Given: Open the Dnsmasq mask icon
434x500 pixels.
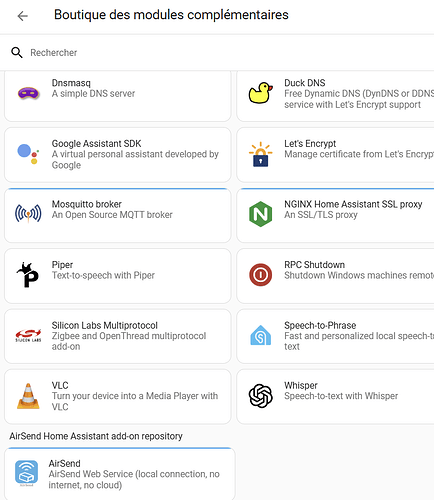Looking at the screenshot, I should pos(28,93).
